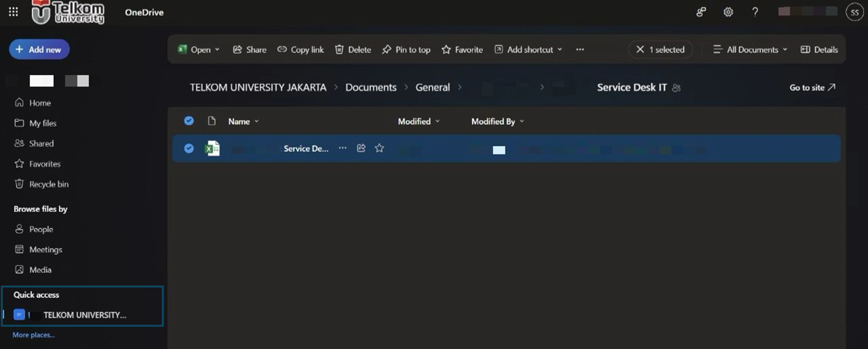Click the Excel file icon in row
Viewport: 868px width, 349px height.
point(212,148)
